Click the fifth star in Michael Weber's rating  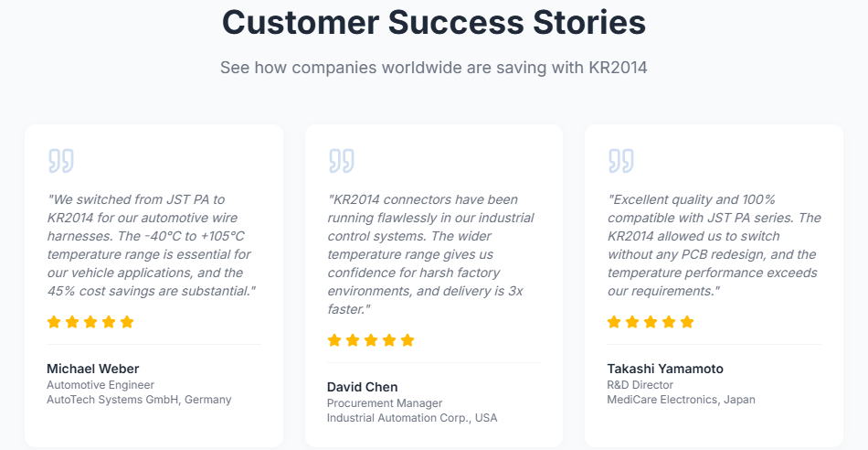point(127,322)
